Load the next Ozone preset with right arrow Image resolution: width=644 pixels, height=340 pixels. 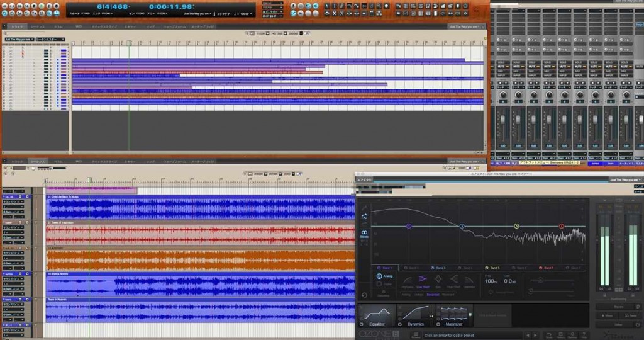click(x=536, y=335)
